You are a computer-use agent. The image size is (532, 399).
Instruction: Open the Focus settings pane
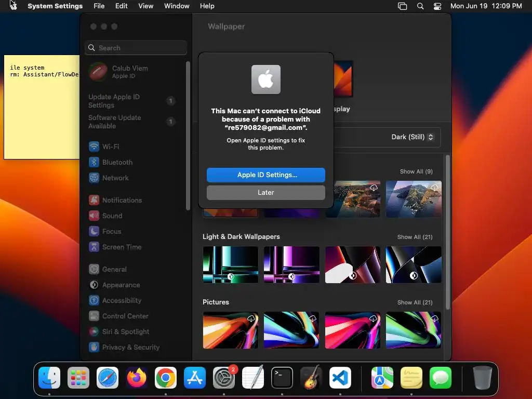point(136,231)
